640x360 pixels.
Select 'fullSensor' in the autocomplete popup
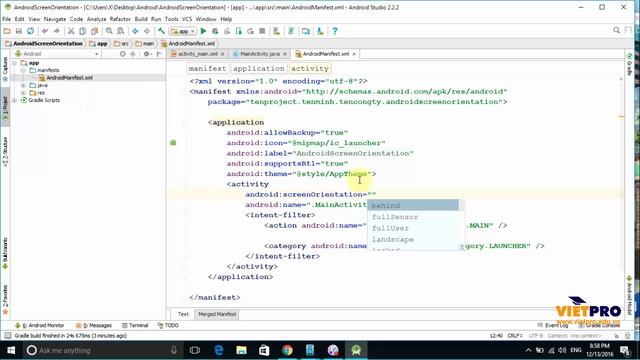point(413,217)
